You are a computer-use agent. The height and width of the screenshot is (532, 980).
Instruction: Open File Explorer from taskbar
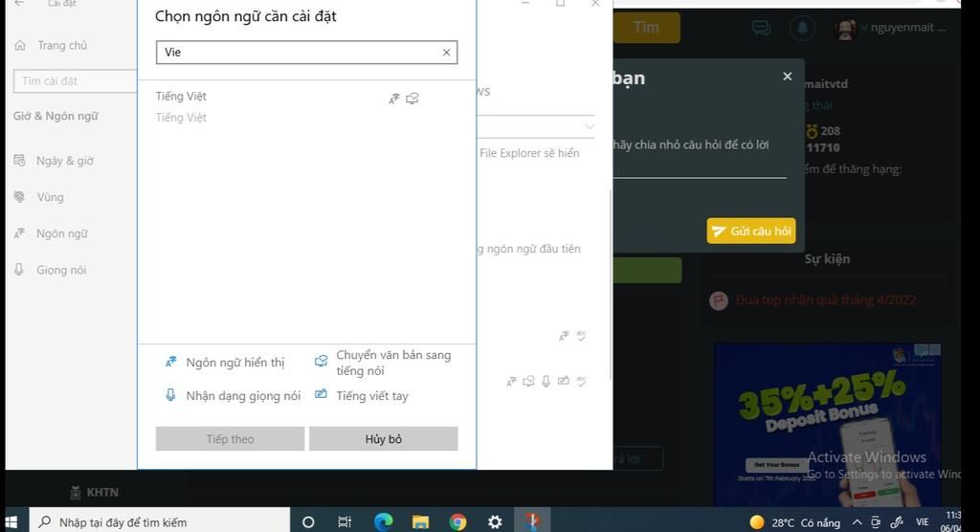click(420, 522)
